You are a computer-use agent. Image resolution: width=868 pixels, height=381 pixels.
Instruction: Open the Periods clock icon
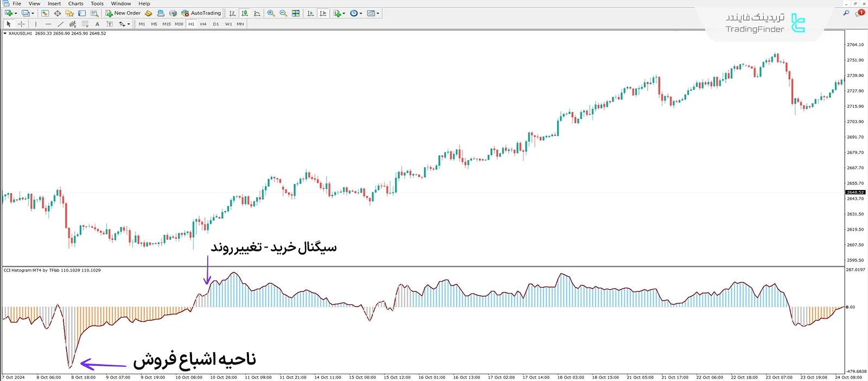pos(354,13)
